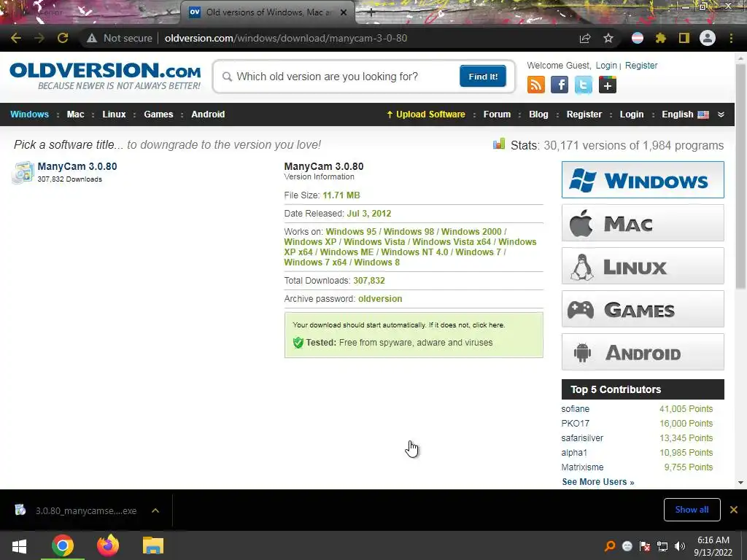This screenshot has height=560, width=747.
Task: Click the network tray icon
Action: [662, 546]
